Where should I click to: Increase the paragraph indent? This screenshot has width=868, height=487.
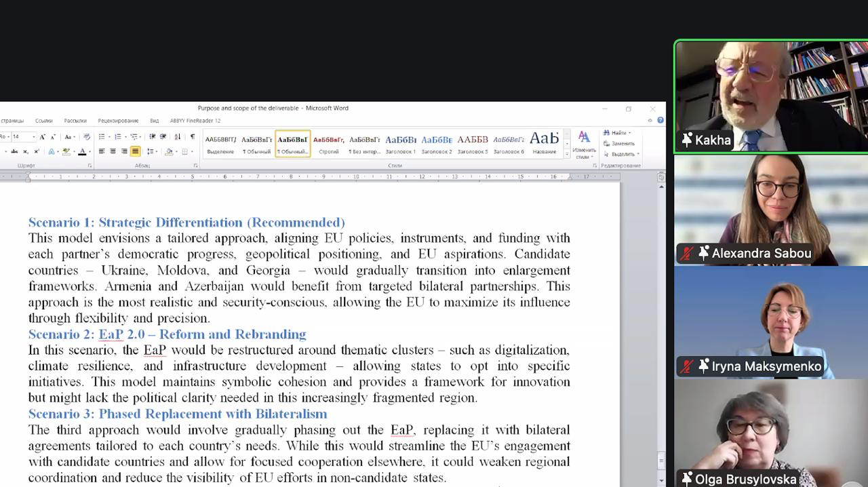[x=163, y=137]
